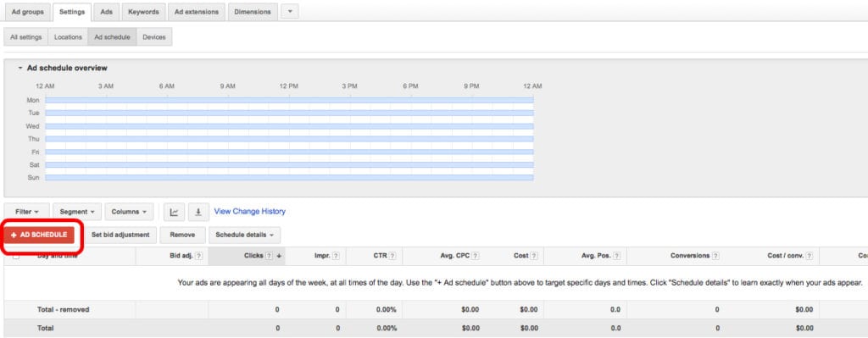Select the Settings tab
The width and height of the screenshot is (868, 338).
[x=72, y=12]
